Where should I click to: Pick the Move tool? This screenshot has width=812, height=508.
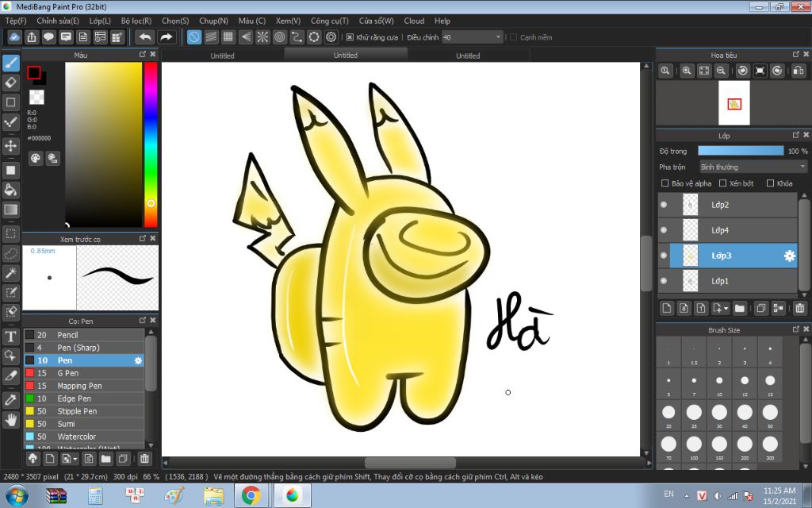point(11,146)
